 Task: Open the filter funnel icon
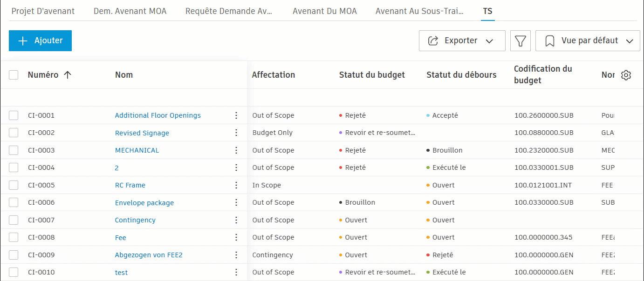click(x=521, y=41)
